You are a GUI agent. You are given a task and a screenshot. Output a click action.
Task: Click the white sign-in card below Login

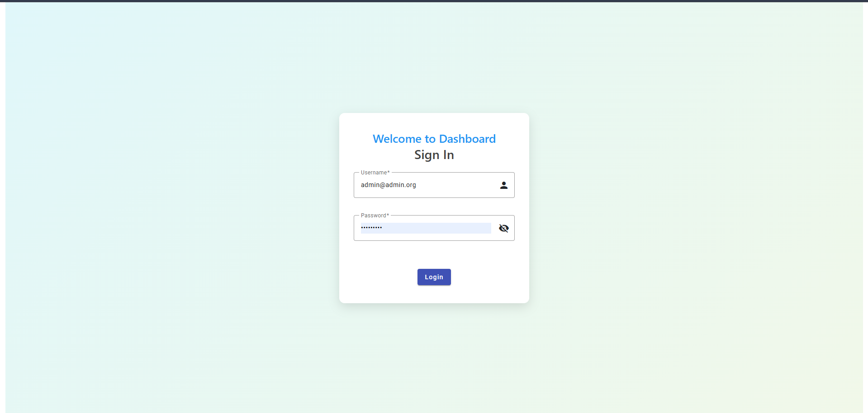[x=434, y=295]
